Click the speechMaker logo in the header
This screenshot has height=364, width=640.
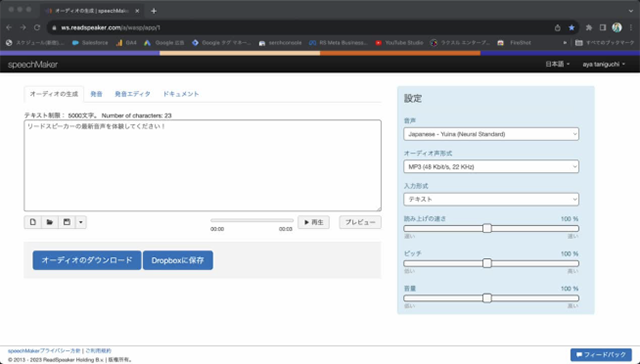click(33, 64)
